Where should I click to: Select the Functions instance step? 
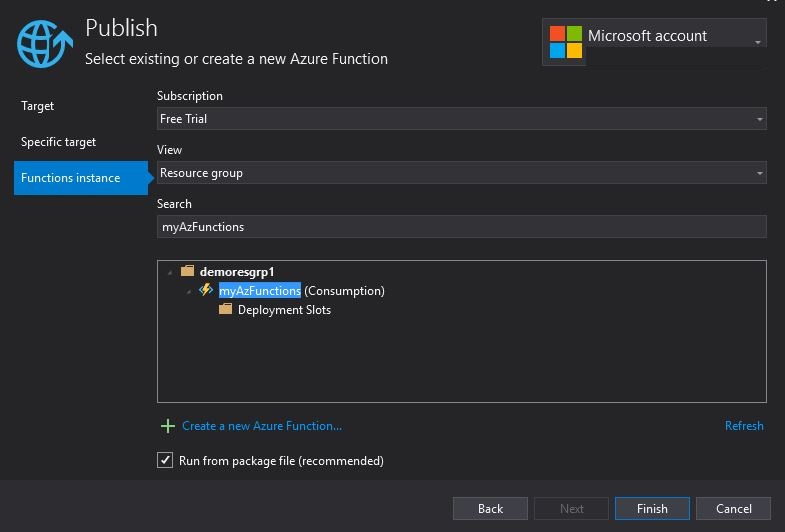pyautogui.click(x=71, y=178)
